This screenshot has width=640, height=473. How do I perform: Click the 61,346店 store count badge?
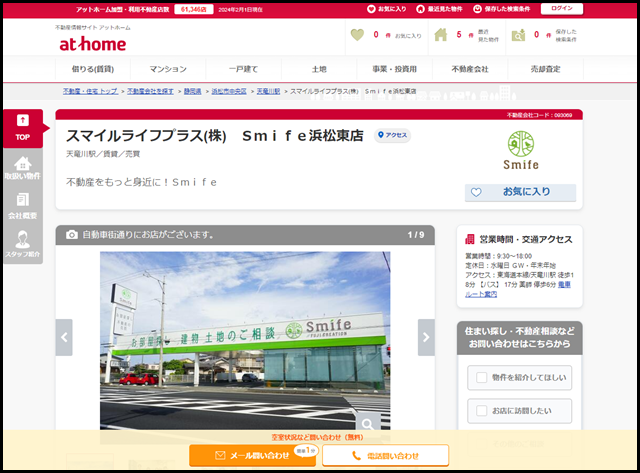[194, 9]
